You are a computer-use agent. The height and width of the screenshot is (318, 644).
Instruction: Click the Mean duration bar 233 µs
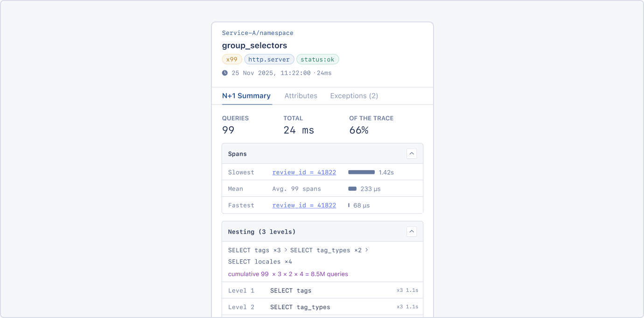pyautogui.click(x=352, y=189)
